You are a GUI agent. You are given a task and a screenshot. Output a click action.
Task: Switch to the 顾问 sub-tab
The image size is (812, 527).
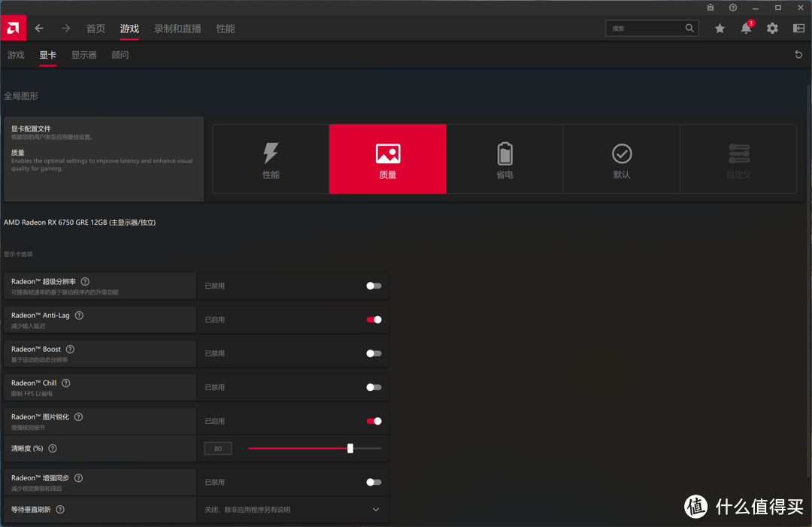[120, 55]
